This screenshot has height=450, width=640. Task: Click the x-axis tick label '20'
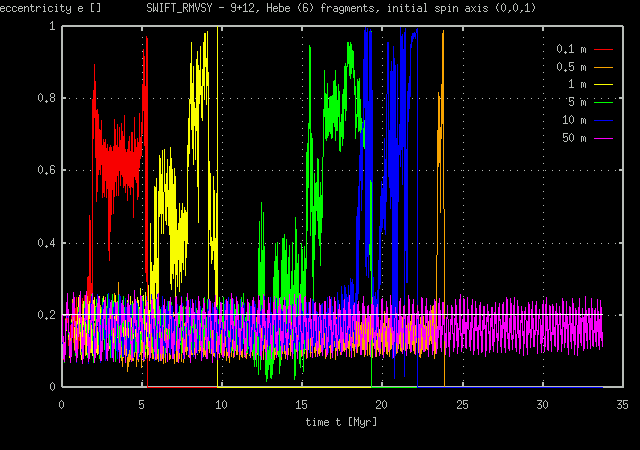[x=381, y=405]
